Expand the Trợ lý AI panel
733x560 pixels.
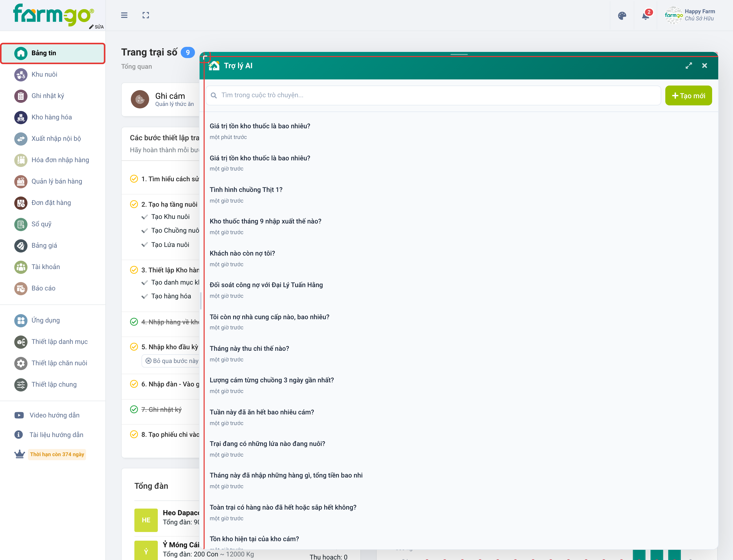(689, 66)
